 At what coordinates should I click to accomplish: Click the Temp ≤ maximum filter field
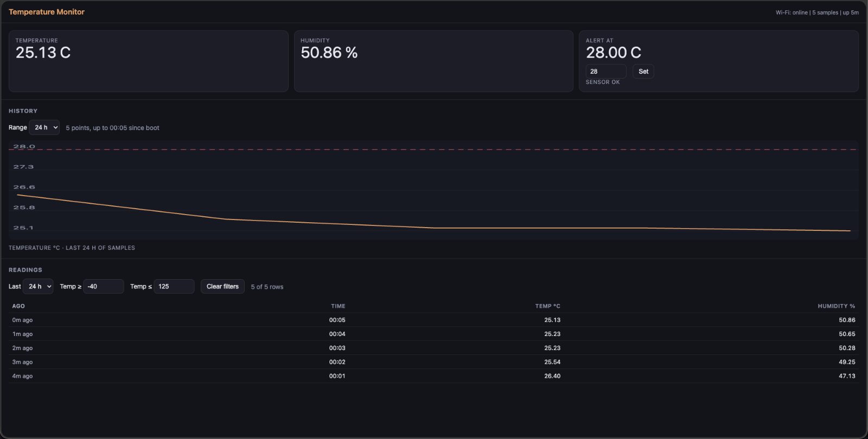[174, 286]
